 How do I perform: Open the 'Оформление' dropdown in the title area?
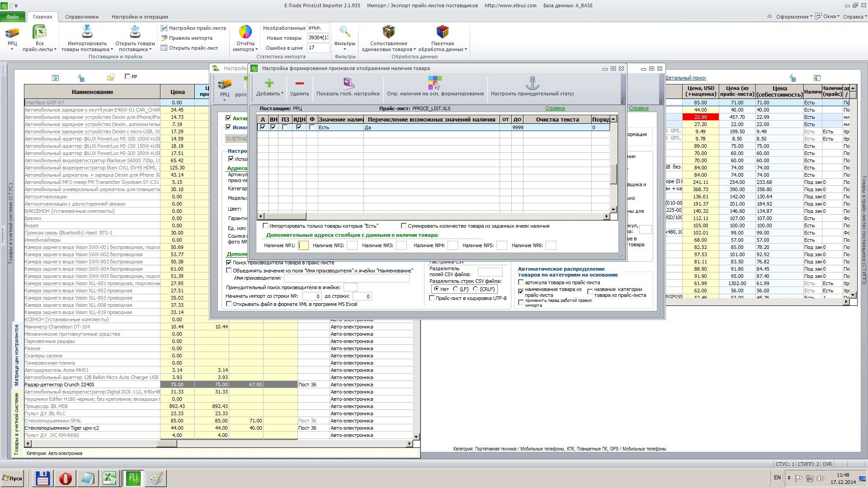(794, 17)
